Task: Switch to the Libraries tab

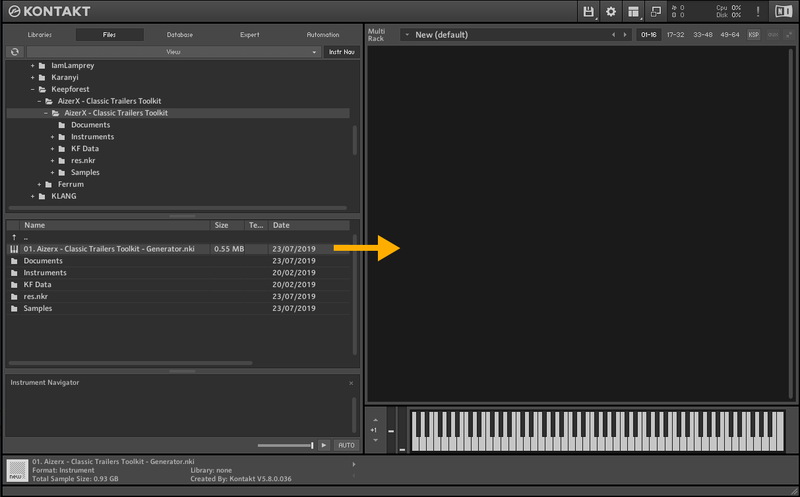Action: pos(40,35)
